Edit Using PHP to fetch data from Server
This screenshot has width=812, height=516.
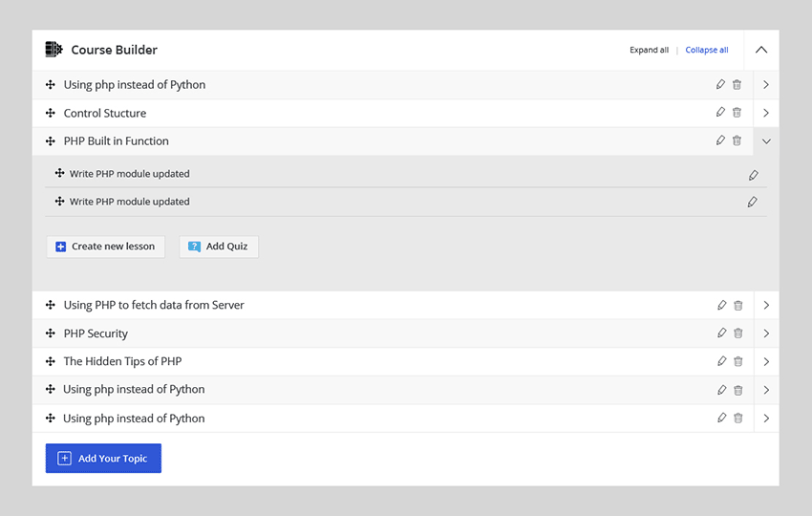tap(721, 306)
